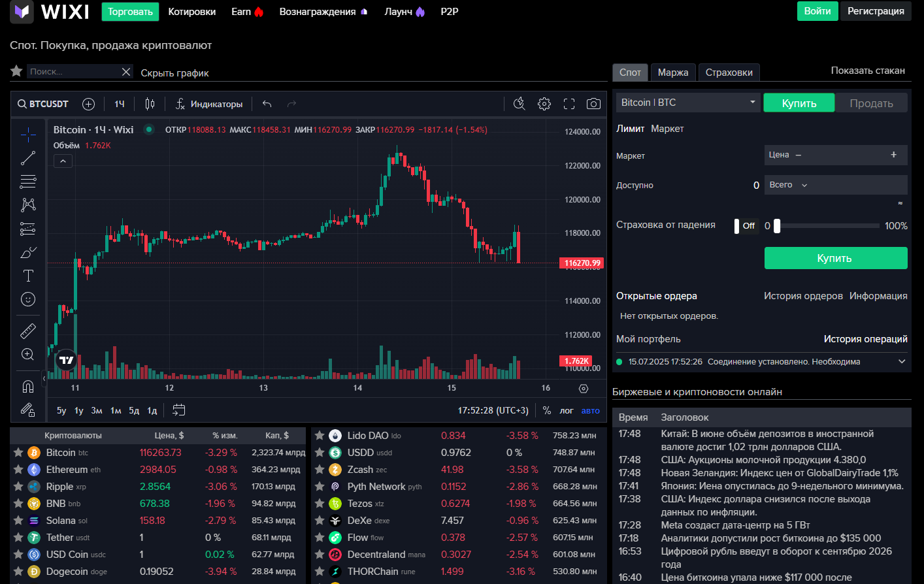
Task: Open the Bitcoin | BTC pair dropdown
Action: tap(688, 103)
